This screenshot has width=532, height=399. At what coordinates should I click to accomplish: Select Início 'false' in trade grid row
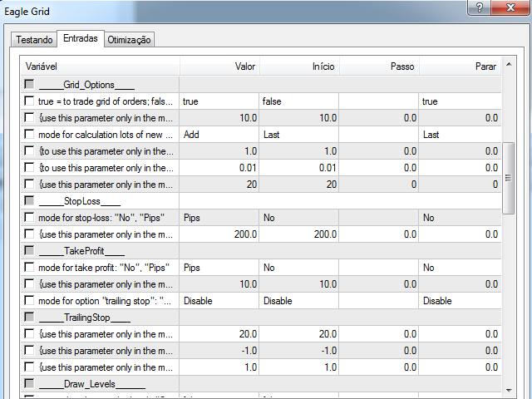coord(299,101)
